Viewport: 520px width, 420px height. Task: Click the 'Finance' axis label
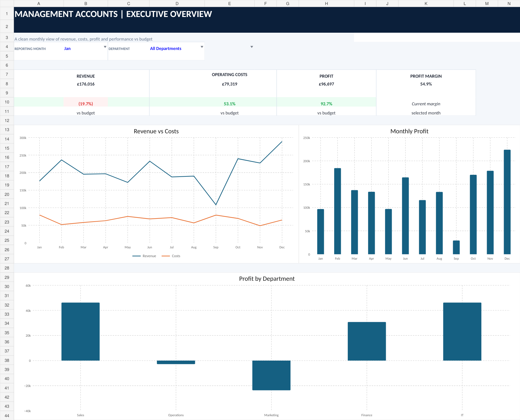pyautogui.click(x=367, y=415)
